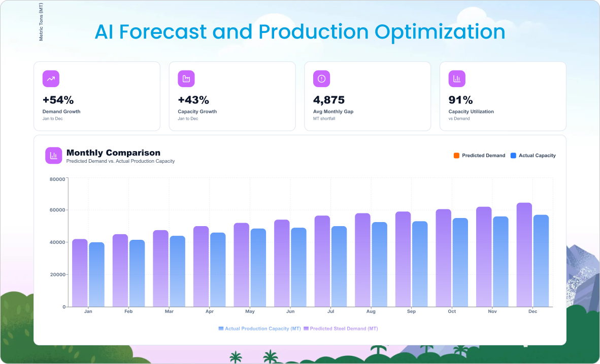Click the Capacity Utilization bar chart icon
Screen dimensions: 600x364
pyautogui.click(x=457, y=79)
